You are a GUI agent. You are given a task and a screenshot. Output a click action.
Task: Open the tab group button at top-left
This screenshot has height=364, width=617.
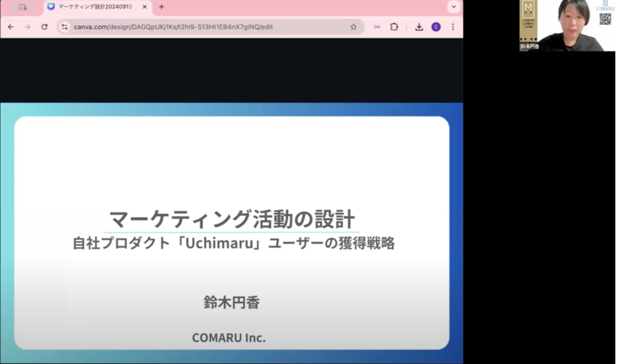pyautogui.click(x=23, y=7)
